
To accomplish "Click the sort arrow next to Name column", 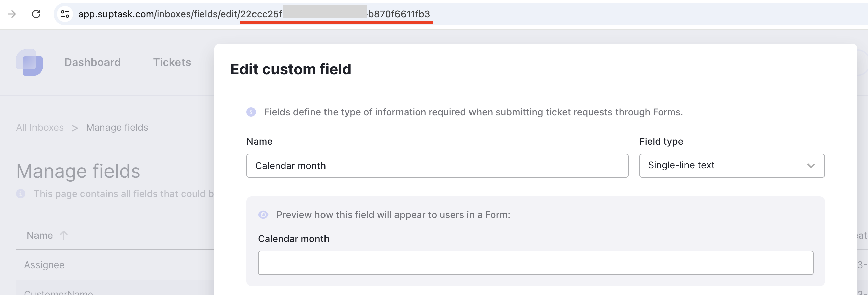I will 63,235.
